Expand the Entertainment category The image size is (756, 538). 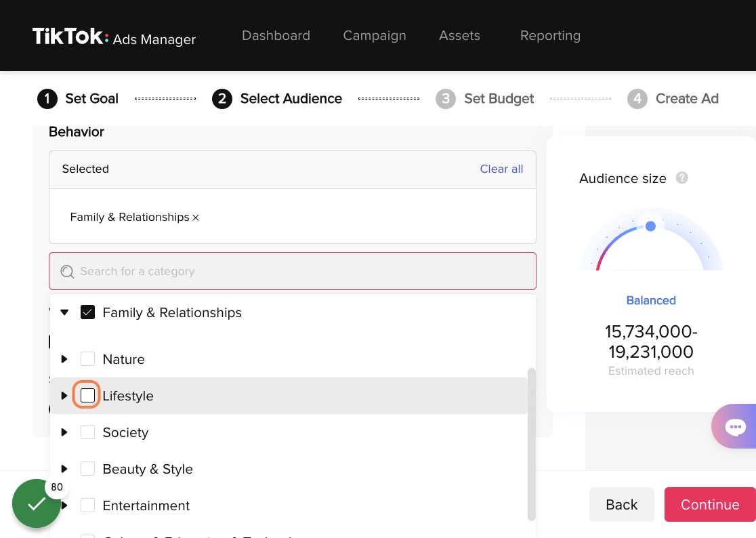click(x=64, y=505)
